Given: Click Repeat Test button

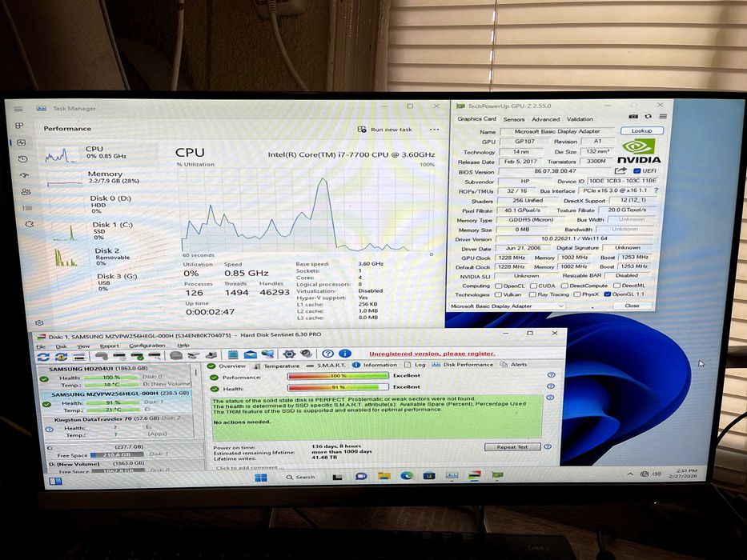Looking at the screenshot, I should point(512,447).
